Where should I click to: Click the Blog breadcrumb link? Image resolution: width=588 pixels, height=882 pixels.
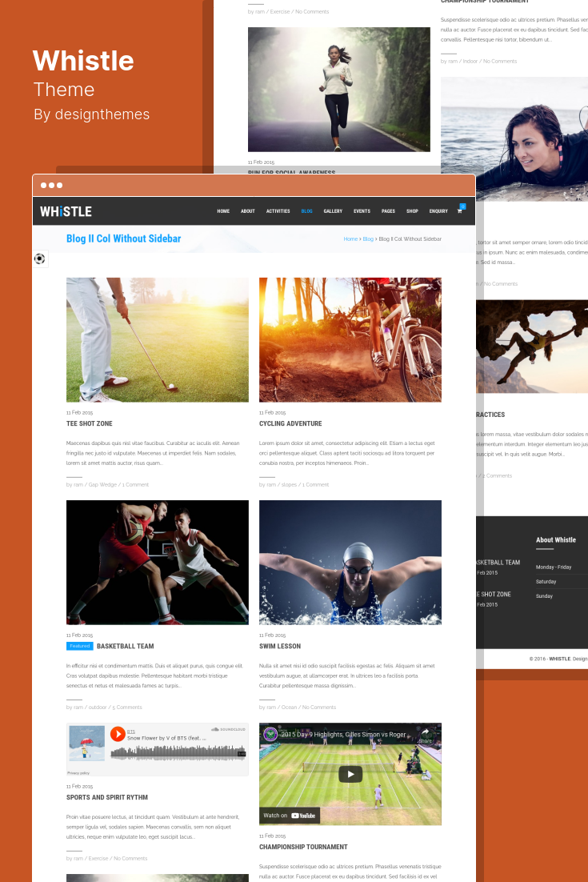(368, 239)
